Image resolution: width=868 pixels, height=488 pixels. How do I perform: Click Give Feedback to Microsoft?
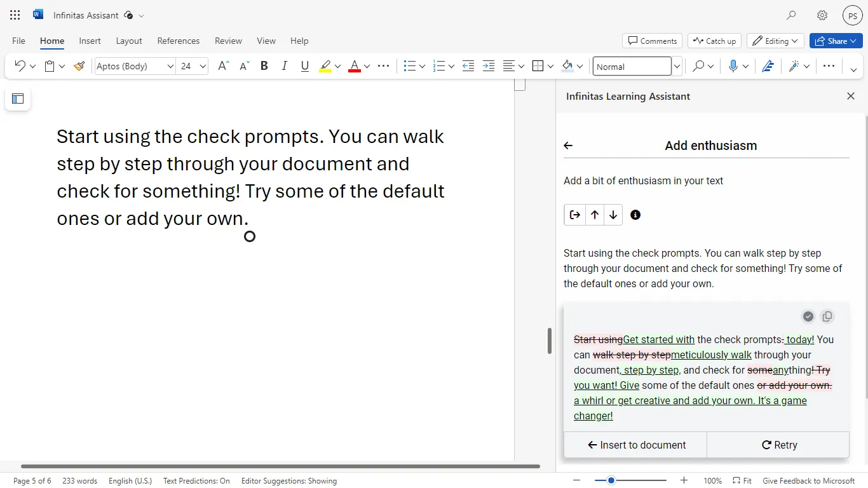809,481
